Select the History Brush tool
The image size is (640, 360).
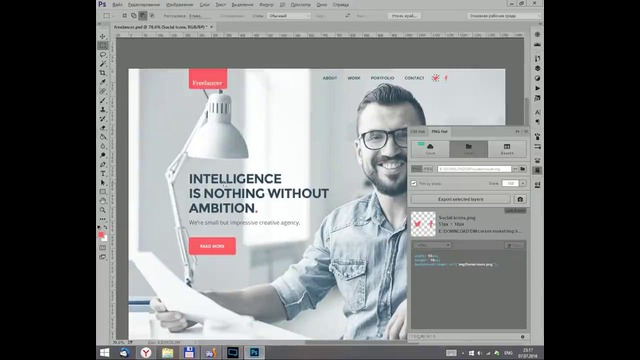[103, 119]
